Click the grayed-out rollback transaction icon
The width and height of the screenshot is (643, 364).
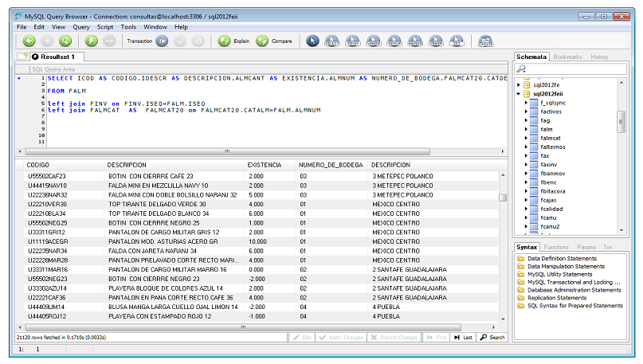(x=198, y=41)
